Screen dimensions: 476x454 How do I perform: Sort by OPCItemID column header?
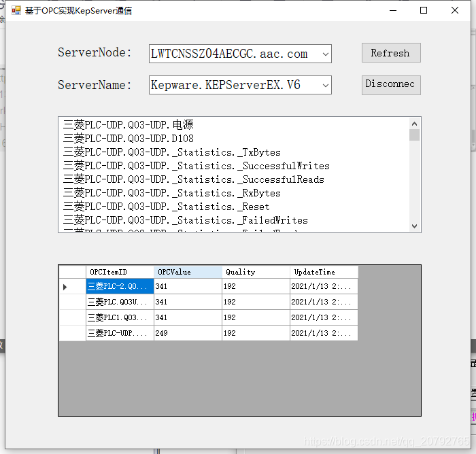[120, 272]
